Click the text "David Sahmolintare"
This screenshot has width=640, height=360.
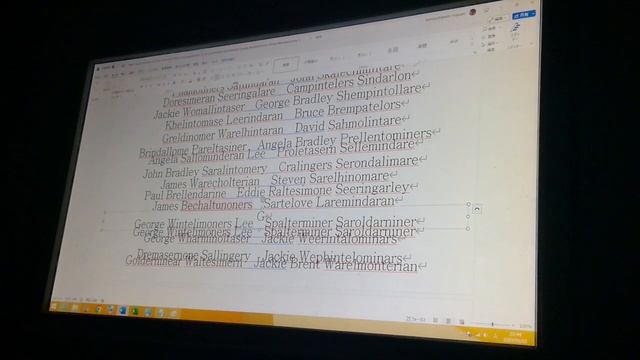point(348,123)
